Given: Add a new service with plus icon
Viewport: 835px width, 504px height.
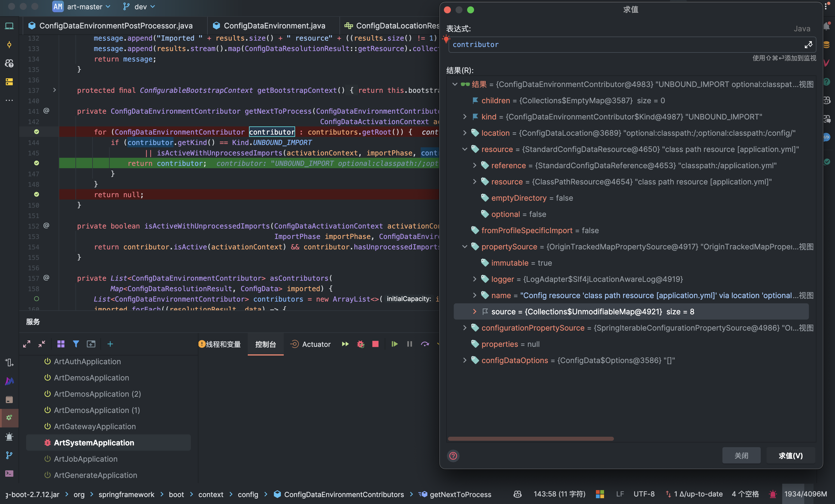Looking at the screenshot, I should 110,344.
